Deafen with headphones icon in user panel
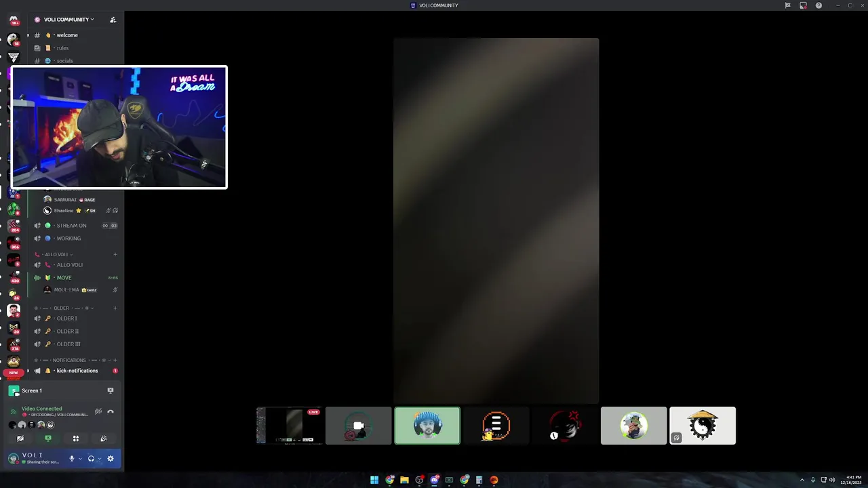 (91, 459)
